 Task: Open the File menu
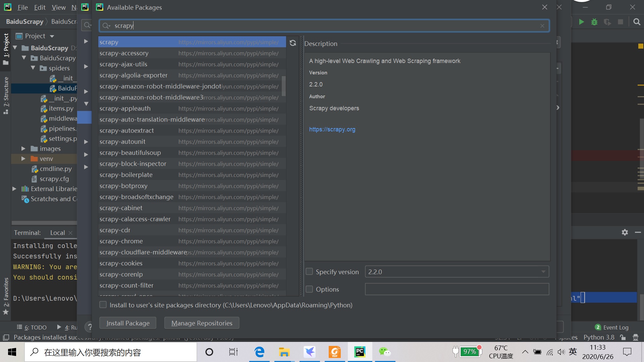point(22,7)
